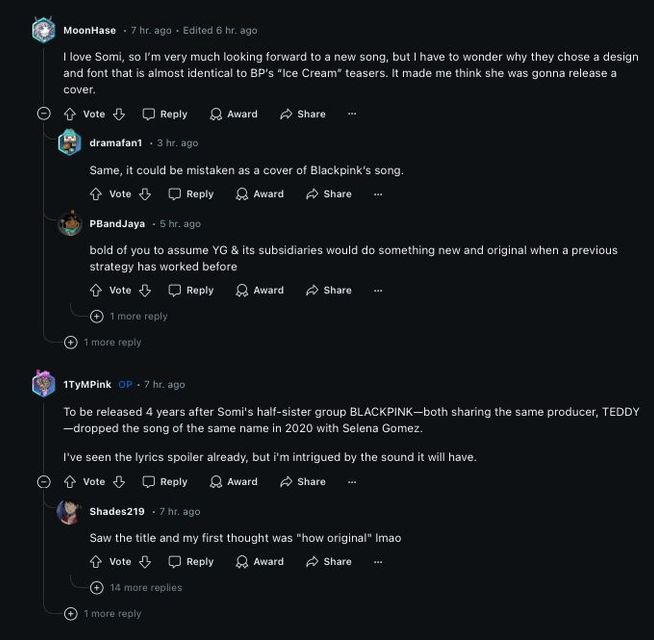Open more options on 1TyMPink's comment
654x640 pixels.
click(x=351, y=481)
